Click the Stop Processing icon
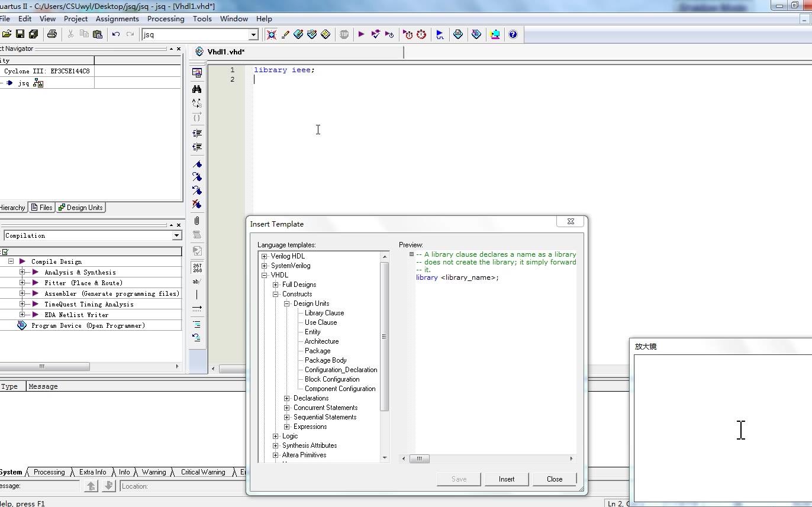The width and height of the screenshot is (812, 507). (x=344, y=34)
